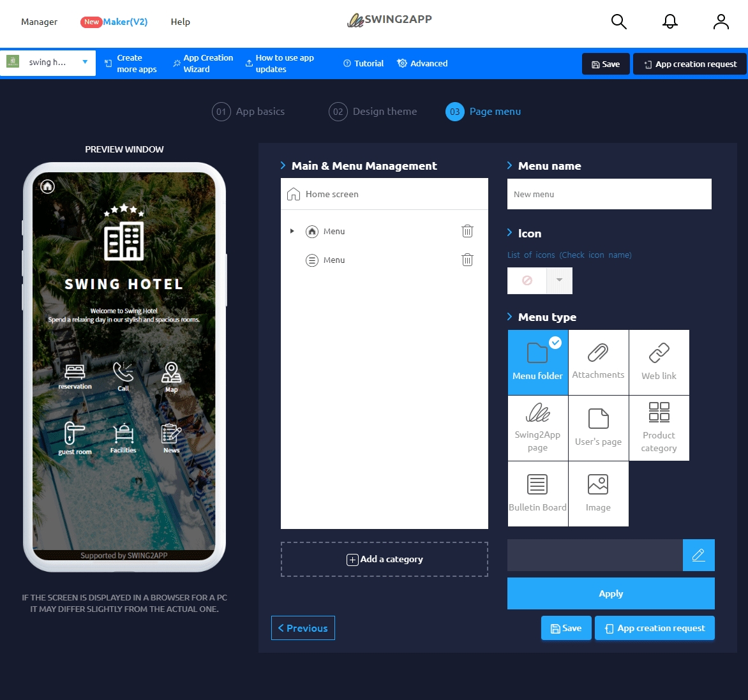
Task: Click Create more apps
Action: pos(131,63)
